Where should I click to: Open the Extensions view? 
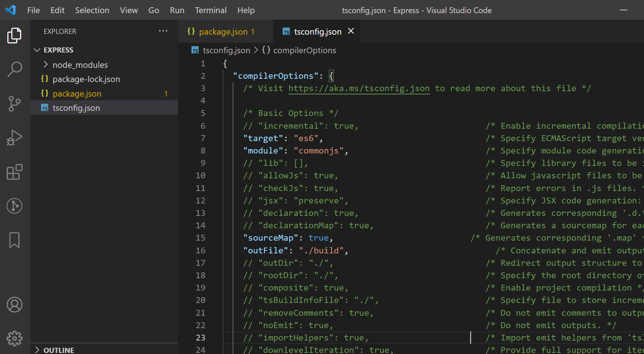click(x=14, y=171)
